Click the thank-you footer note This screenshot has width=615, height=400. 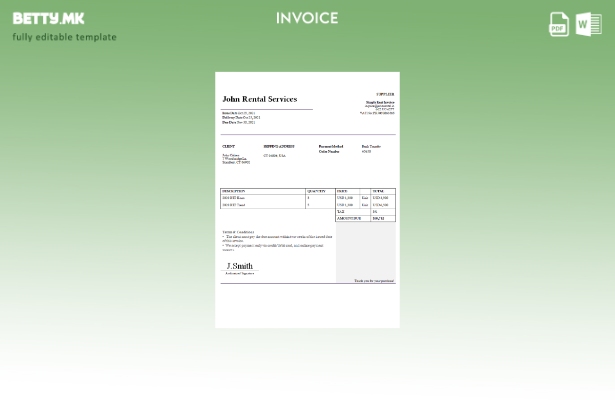pos(374,281)
